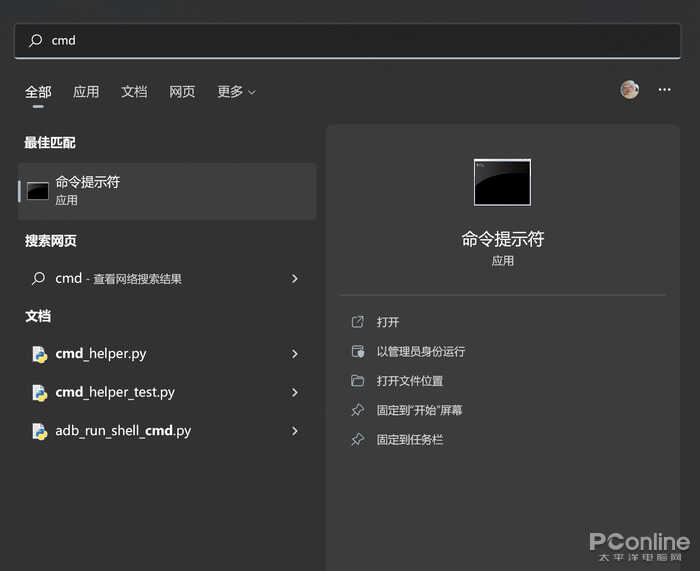Click the large Command Prompt preview icon
700x571 pixels.
click(x=502, y=182)
